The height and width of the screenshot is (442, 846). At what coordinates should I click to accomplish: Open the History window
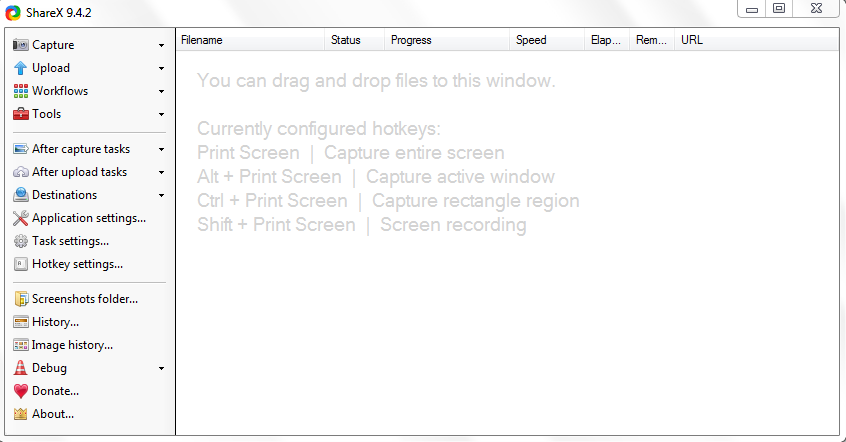click(x=55, y=322)
